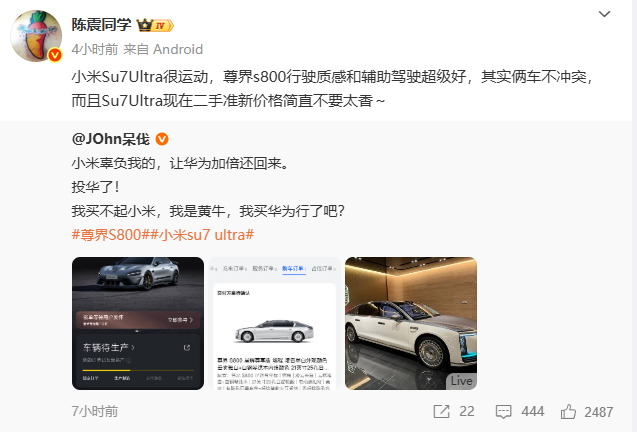Click the 4小时前 post timestamp
The image size is (637, 432).
(95, 49)
